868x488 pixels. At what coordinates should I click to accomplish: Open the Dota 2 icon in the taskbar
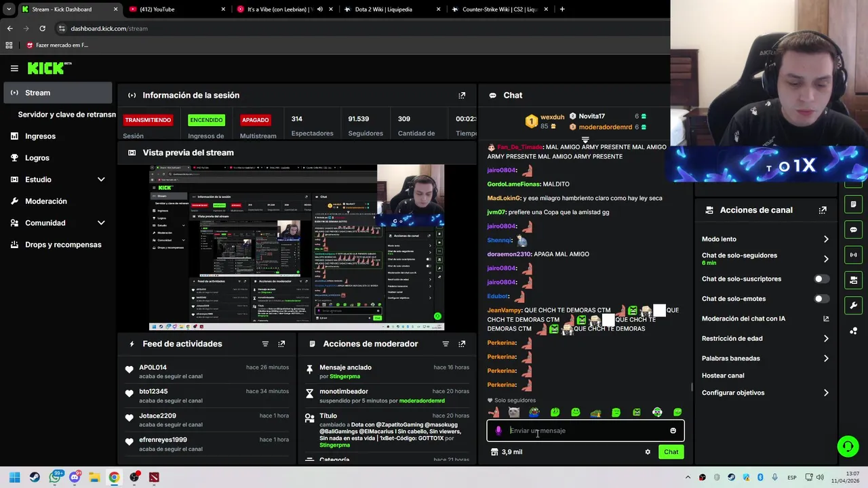pyautogui.click(x=154, y=477)
